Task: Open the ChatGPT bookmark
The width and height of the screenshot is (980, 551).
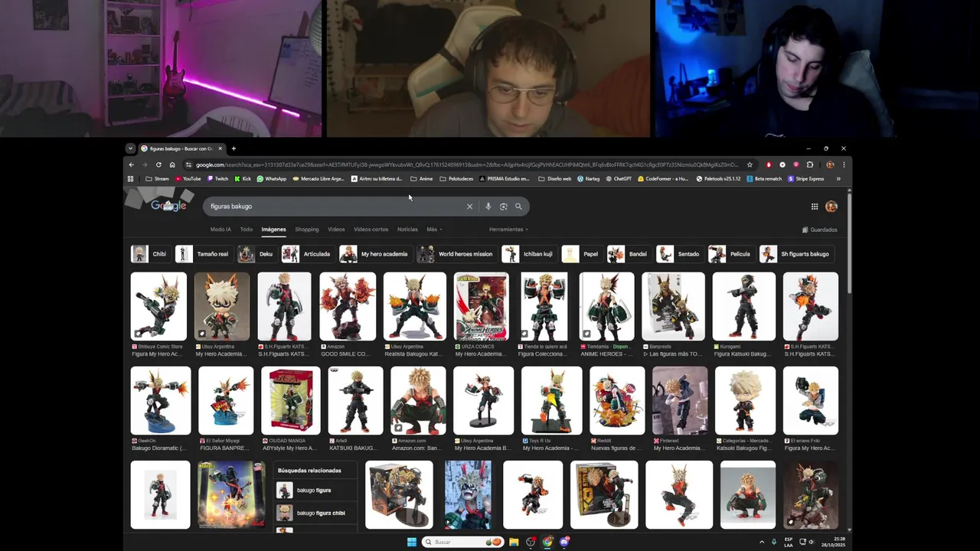Action: (x=619, y=179)
